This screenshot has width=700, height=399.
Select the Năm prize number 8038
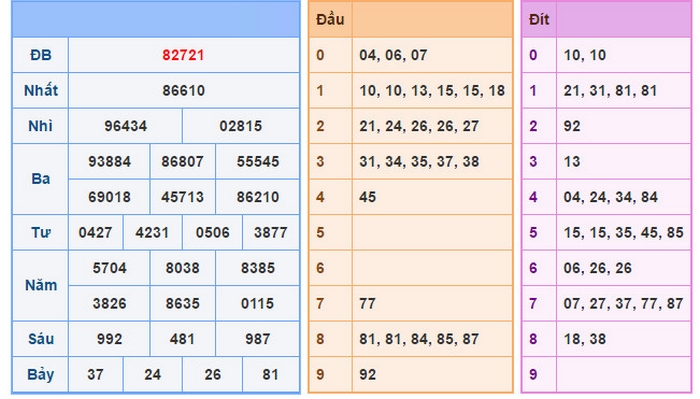(183, 268)
